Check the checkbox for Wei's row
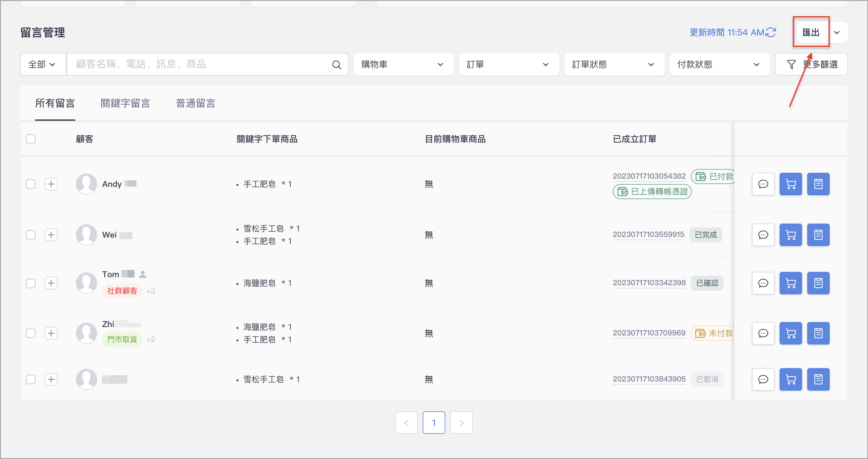Viewport: 868px width, 459px height. pos(31,235)
